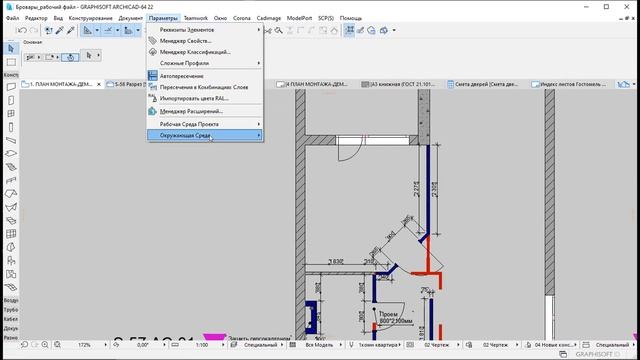Toggle quick selection button in Info Box
640x360 pixels.
point(70,57)
